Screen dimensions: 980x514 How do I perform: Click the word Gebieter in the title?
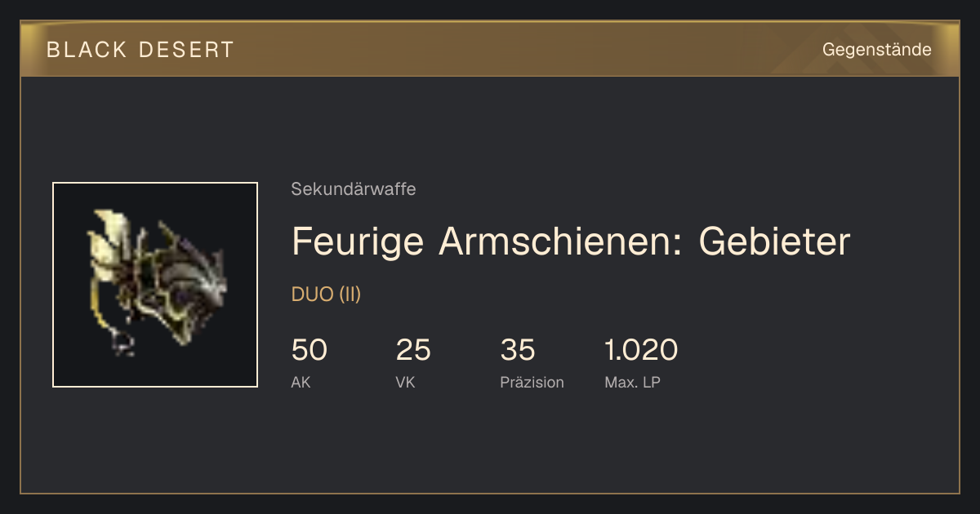(x=774, y=241)
